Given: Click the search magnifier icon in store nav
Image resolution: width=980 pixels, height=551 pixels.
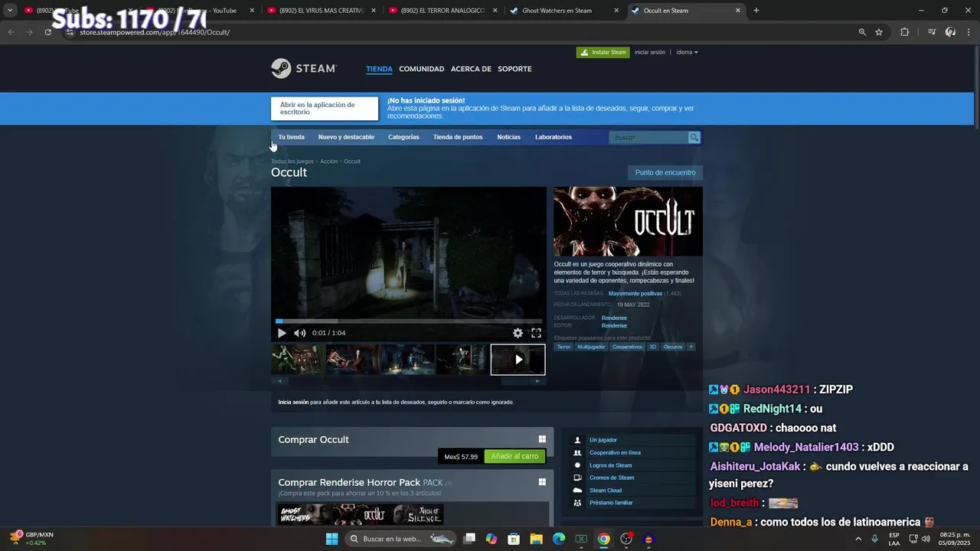Looking at the screenshot, I should click(x=694, y=138).
